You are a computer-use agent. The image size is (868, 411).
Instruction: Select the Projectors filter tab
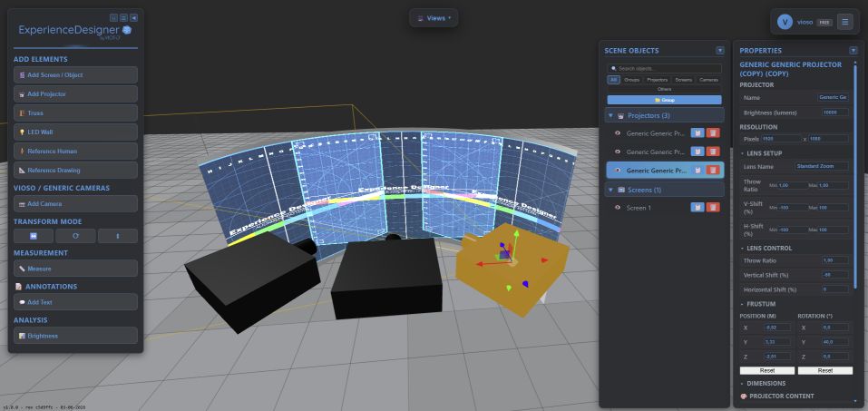tap(657, 80)
